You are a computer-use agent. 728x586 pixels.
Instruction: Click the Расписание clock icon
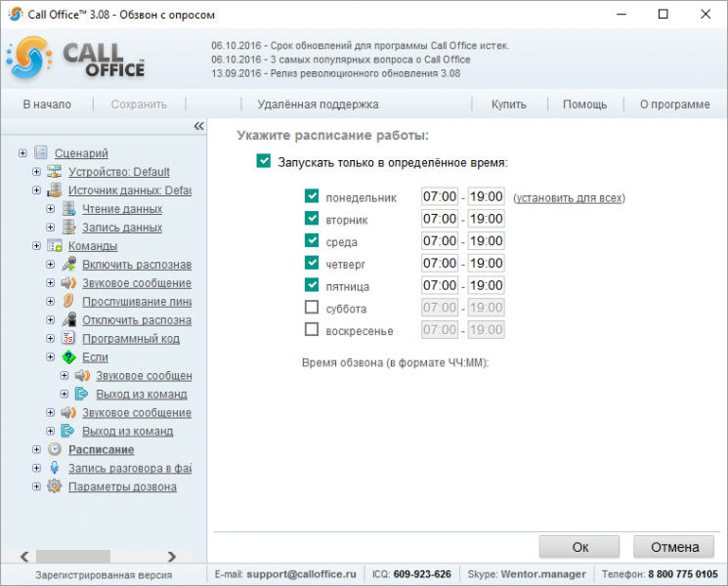click(55, 449)
